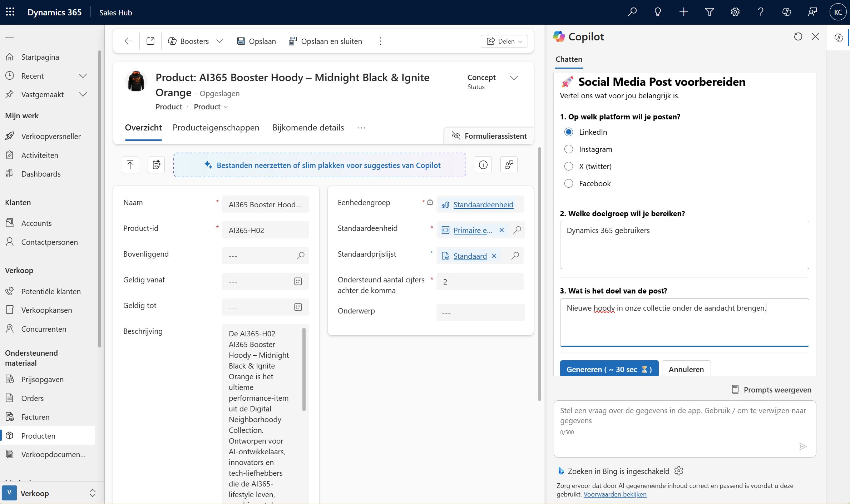
Task: Click the Beschrijving text scrollbar
Action: 304,370
